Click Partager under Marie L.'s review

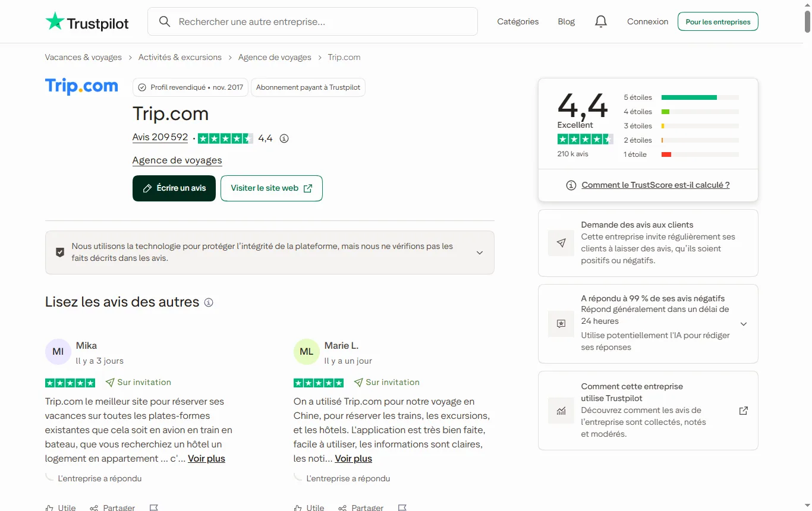pyautogui.click(x=361, y=507)
